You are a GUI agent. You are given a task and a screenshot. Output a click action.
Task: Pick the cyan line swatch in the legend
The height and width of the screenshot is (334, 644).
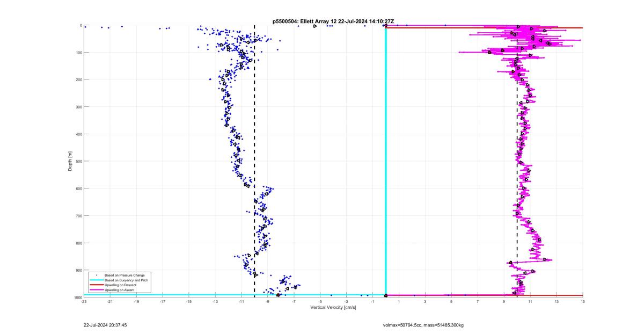tap(96, 280)
